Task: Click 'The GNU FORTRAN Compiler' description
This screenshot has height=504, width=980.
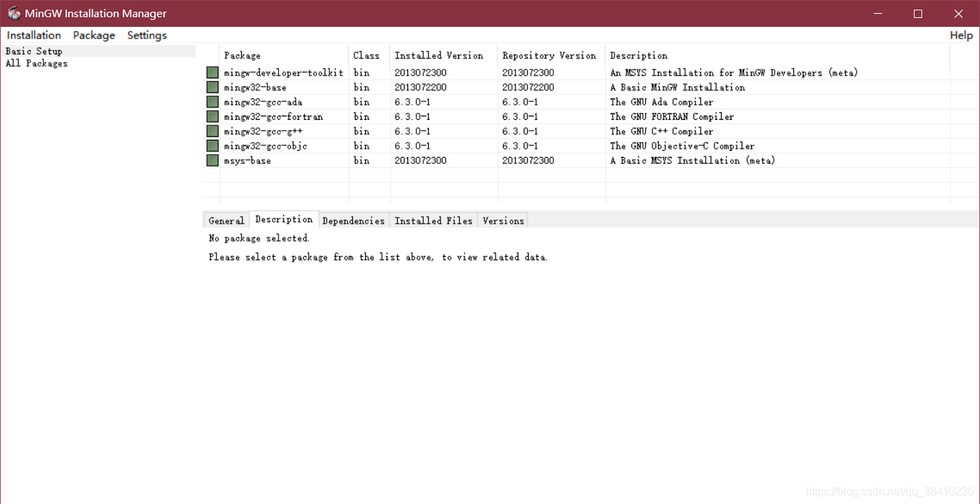Action: 672,116
